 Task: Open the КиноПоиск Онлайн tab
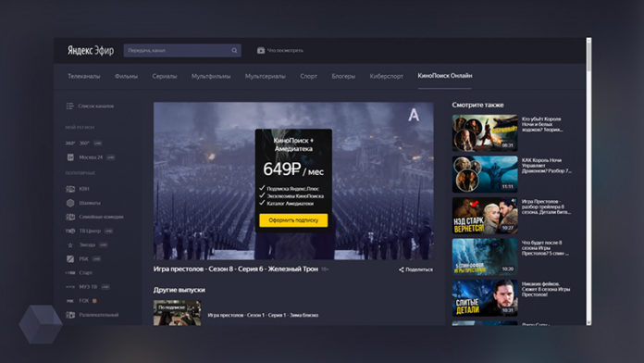click(445, 76)
